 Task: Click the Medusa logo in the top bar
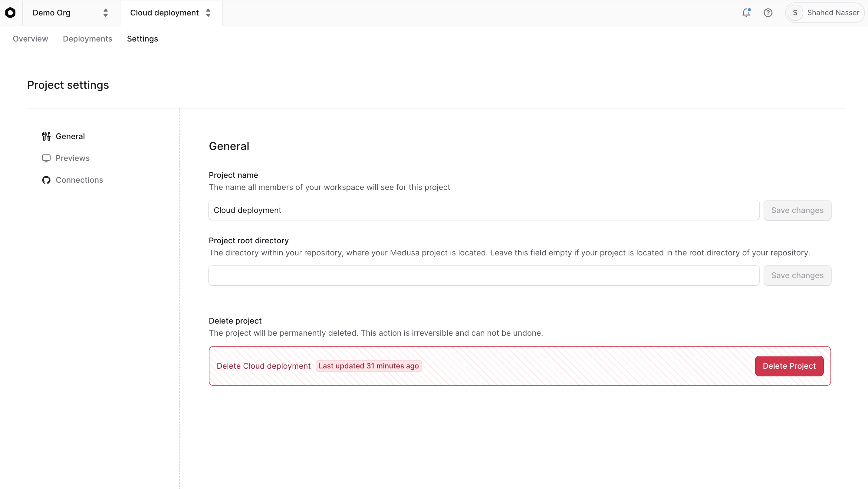click(x=11, y=13)
